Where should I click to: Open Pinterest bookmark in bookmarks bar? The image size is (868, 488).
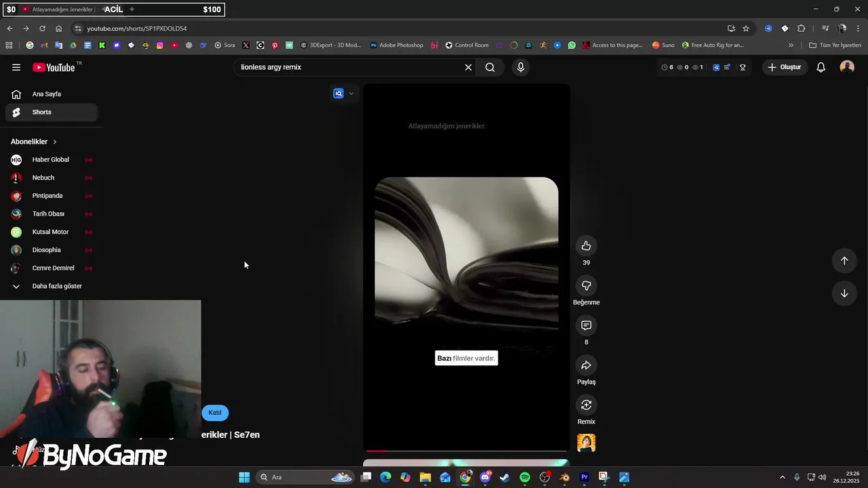275,45
